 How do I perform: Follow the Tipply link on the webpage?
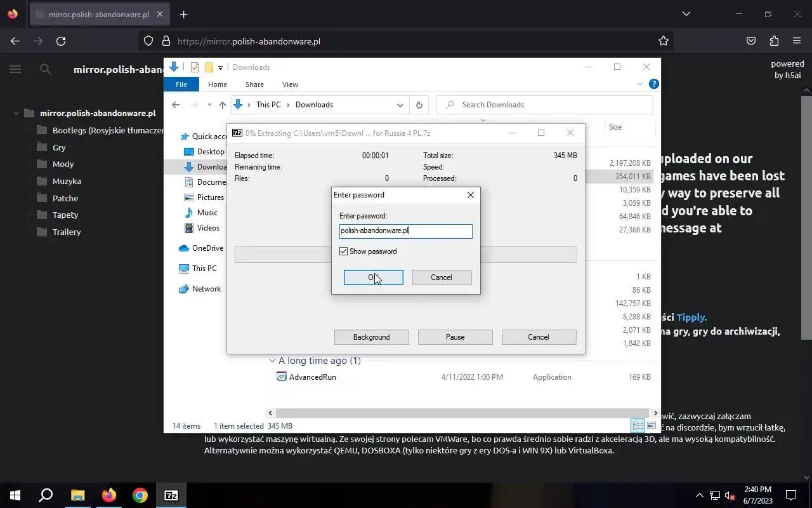pos(691,317)
